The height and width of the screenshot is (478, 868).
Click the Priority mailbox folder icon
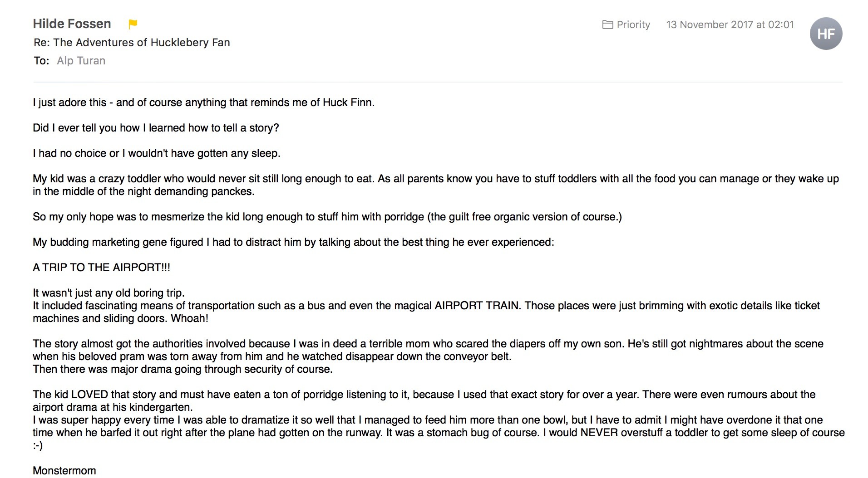pyautogui.click(x=607, y=24)
